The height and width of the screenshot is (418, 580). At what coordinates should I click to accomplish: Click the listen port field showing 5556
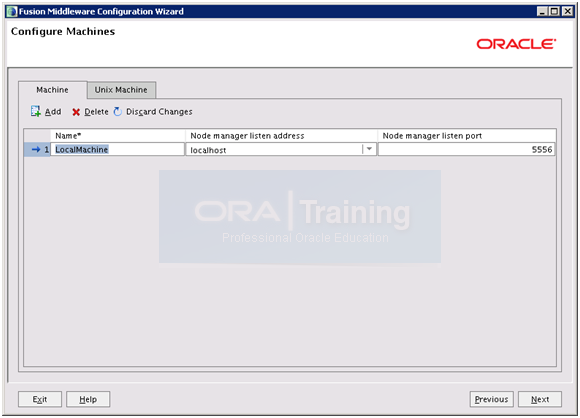click(466, 149)
